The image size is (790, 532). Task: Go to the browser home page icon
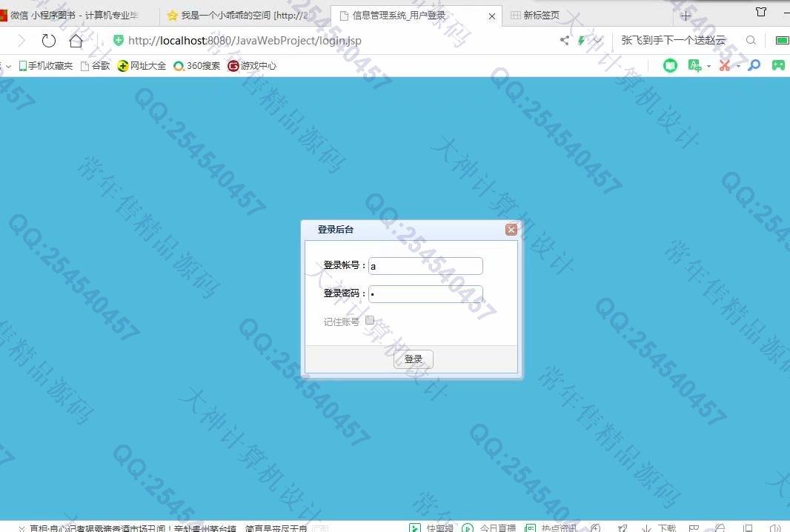76,40
